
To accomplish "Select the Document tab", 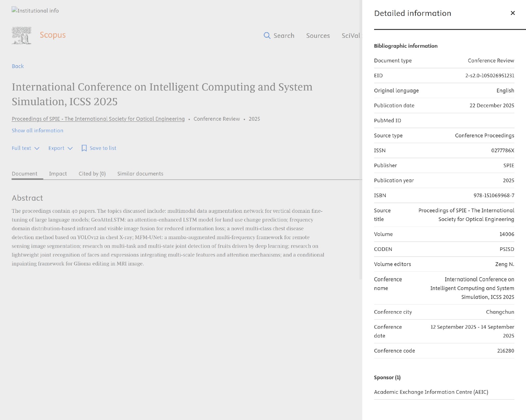I will click(x=25, y=174).
